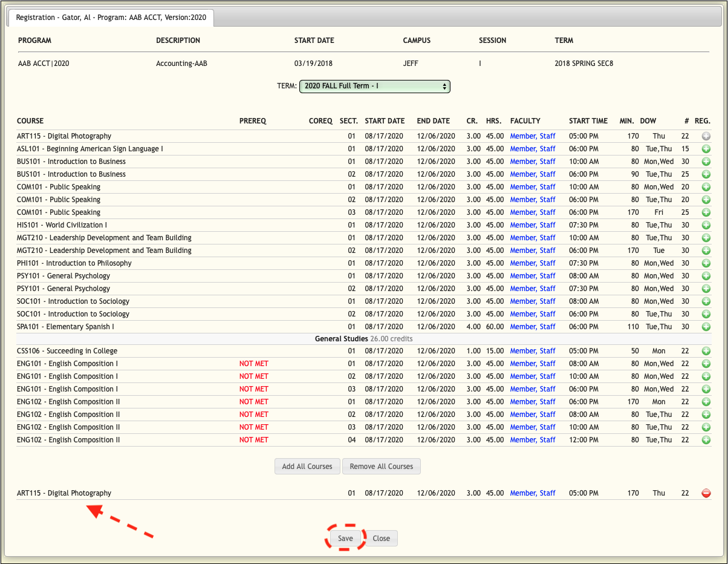Click Fri day for COM101 section 03

[x=658, y=212]
